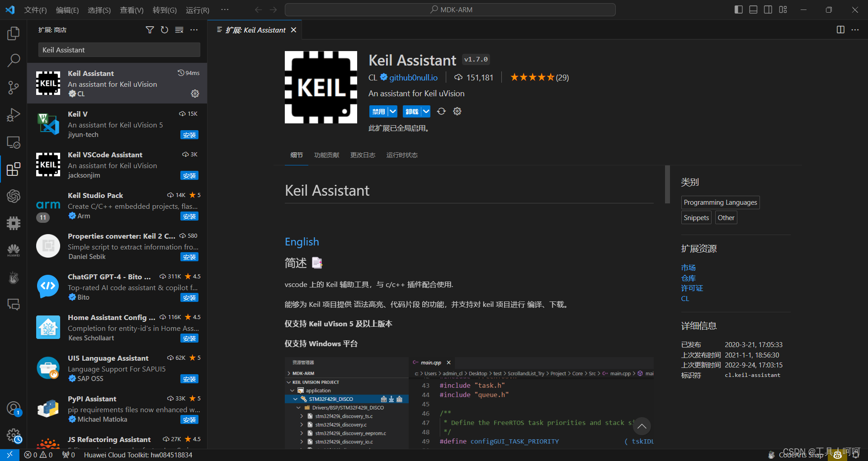This screenshot has height=461, width=868.
Task: Install the Keil Studio Pack extension
Action: (x=189, y=216)
